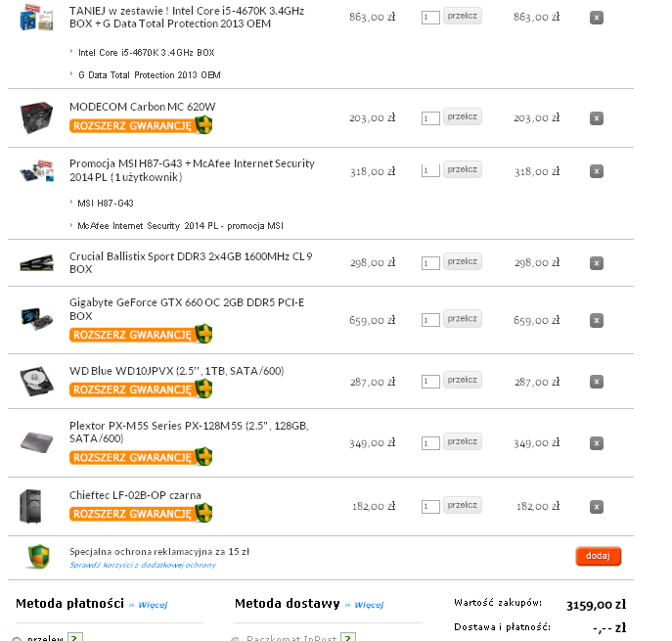The image size is (672, 641).
Task: Remove Chieftec LF-02B-OP case from the cart
Action: tap(596, 507)
